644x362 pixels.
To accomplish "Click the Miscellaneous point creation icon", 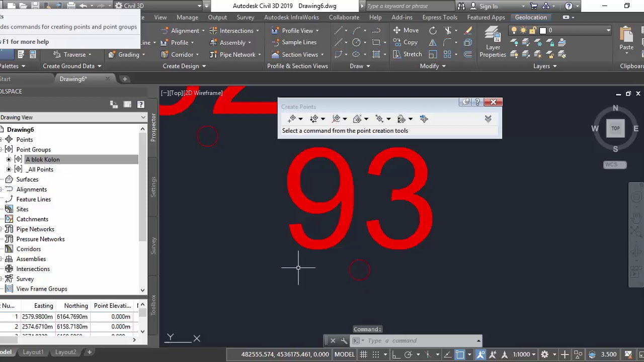I will [292, 119].
